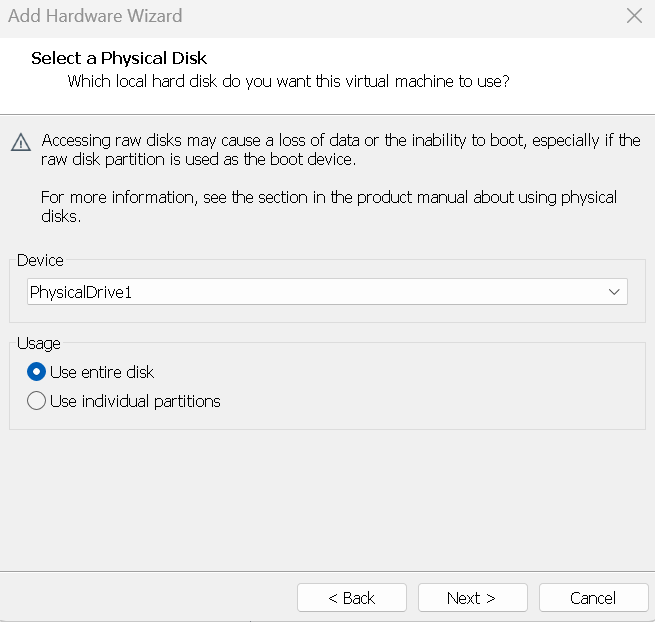The height and width of the screenshot is (622, 655).
Task: Click the 'Which local hard disk' subtitle
Action: (x=288, y=81)
